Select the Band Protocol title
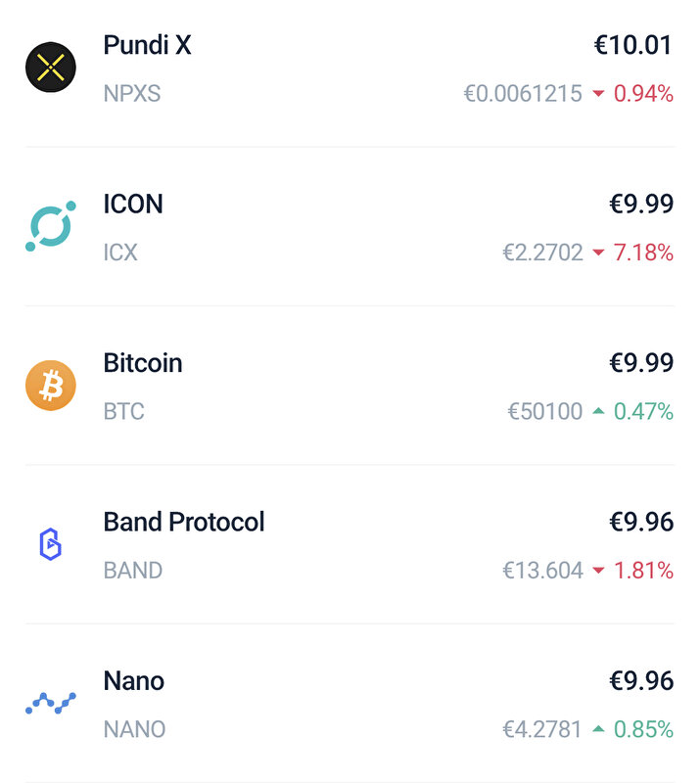The height and width of the screenshot is (783, 700). coord(184,523)
